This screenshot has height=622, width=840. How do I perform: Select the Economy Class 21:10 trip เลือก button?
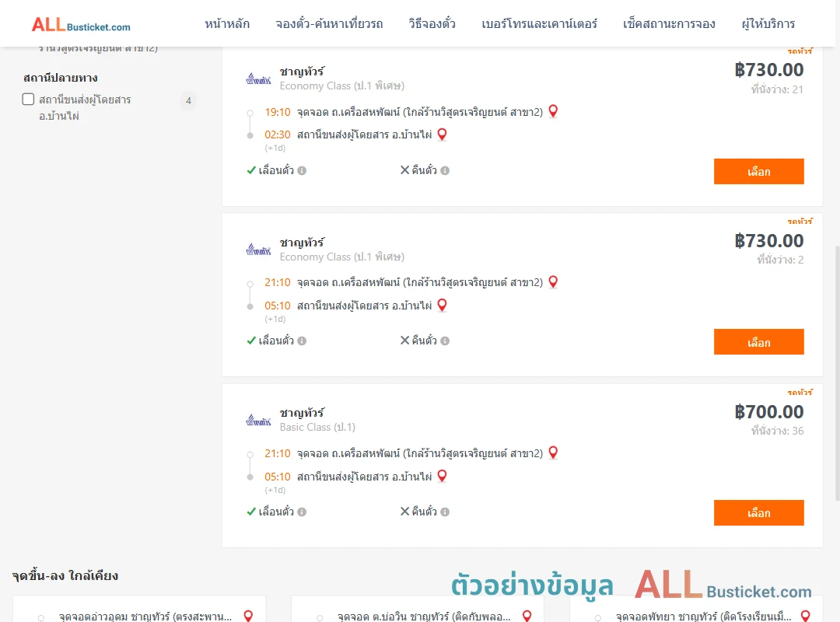(758, 342)
